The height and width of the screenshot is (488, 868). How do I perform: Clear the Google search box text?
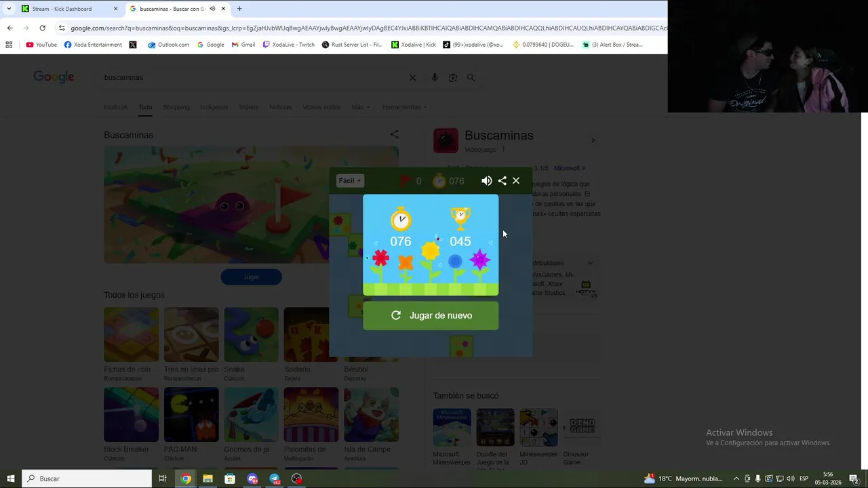pos(412,78)
